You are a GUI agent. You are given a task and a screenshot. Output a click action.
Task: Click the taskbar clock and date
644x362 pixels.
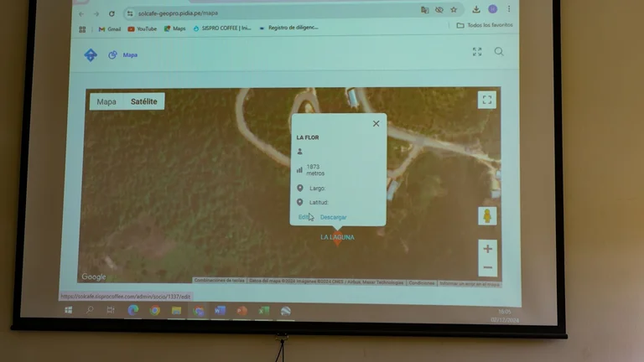click(504, 316)
